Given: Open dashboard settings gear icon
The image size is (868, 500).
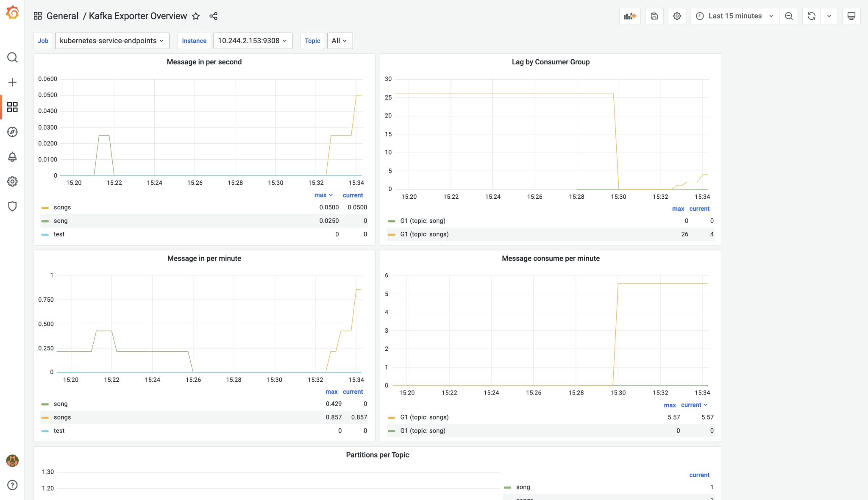Looking at the screenshot, I should tap(677, 16).
